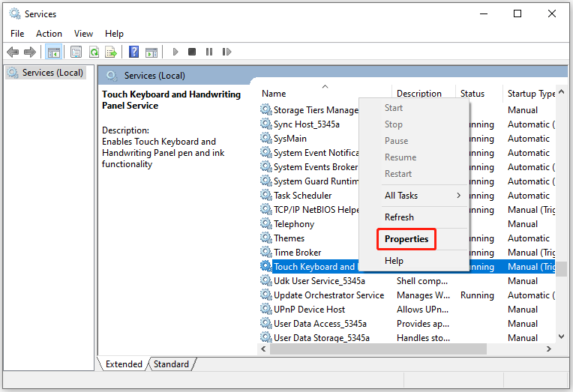Open the Action menu

tap(49, 34)
